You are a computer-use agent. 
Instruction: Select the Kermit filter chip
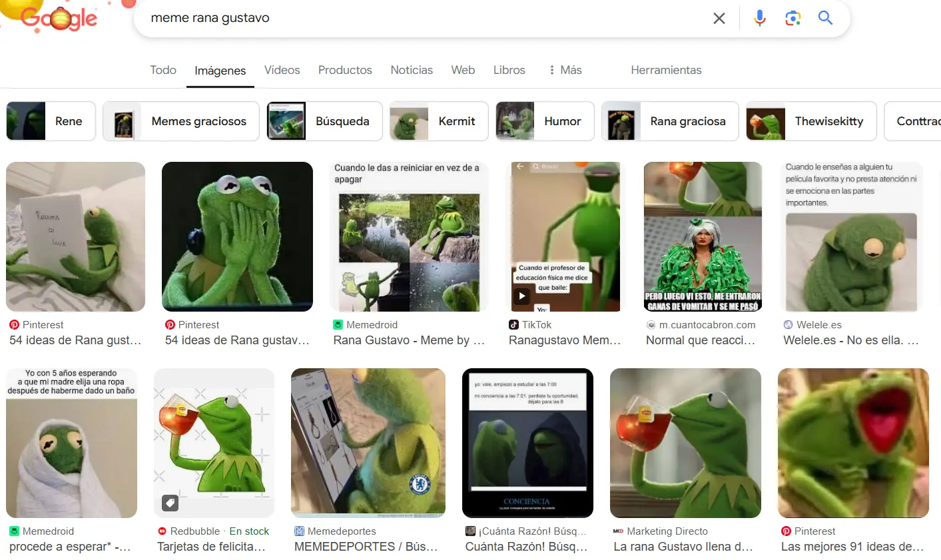(x=439, y=121)
